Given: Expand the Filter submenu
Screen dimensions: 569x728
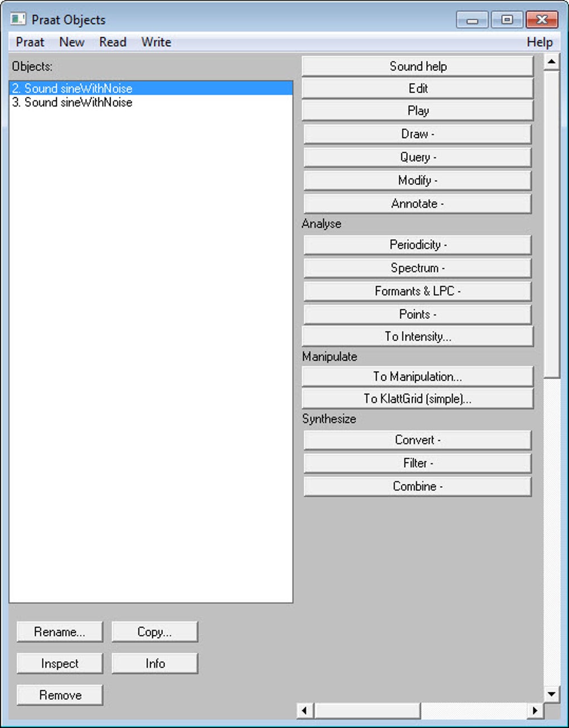Looking at the screenshot, I should pos(418,463).
